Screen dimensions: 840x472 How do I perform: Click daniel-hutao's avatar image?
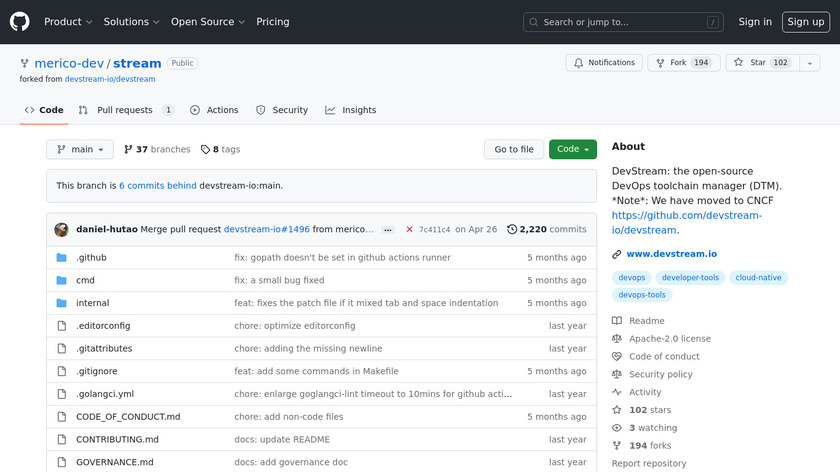[x=62, y=229]
